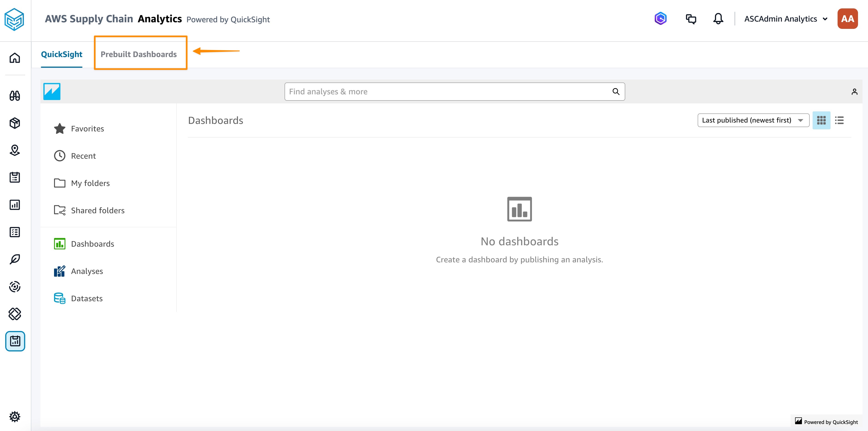Select Analyses in the navigation
Viewport: 868px width, 431px height.
[x=79, y=271]
